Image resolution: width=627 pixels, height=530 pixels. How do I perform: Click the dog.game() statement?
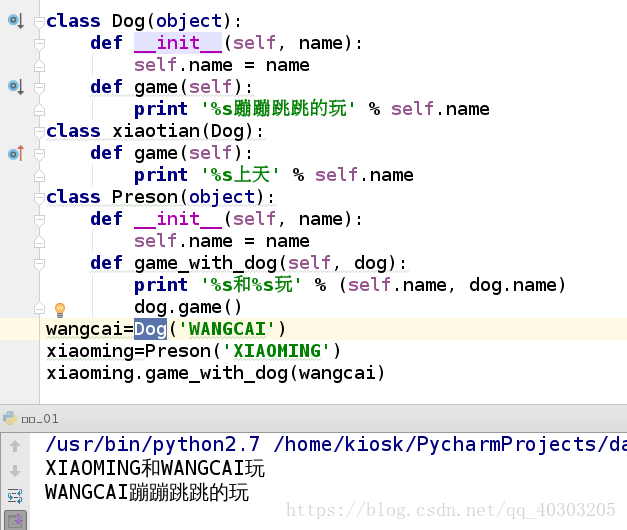coord(188,307)
